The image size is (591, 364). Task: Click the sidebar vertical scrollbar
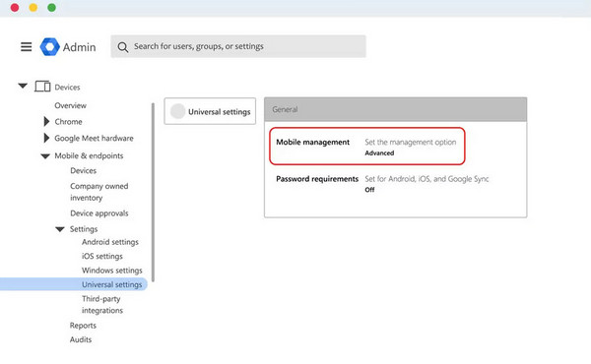pyautogui.click(x=153, y=192)
